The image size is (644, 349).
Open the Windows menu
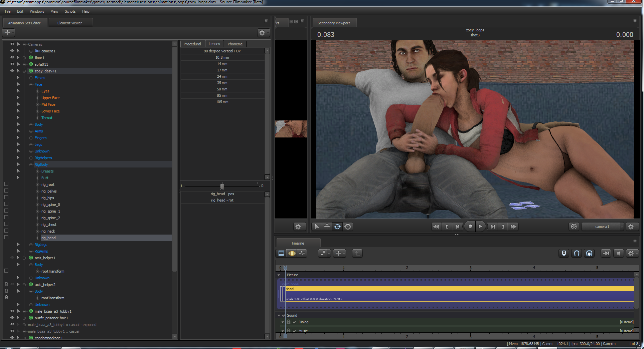(x=37, y=11)
